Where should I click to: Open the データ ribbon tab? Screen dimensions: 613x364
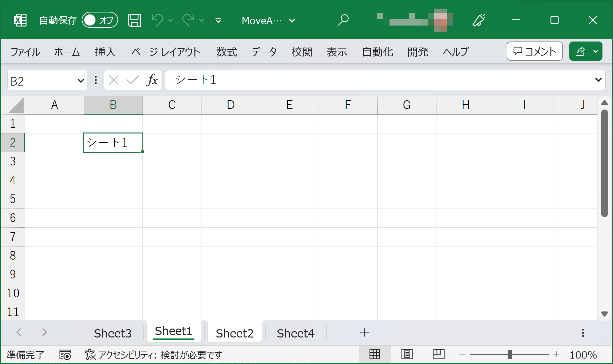pyautogui.click(x=264, y=52)
